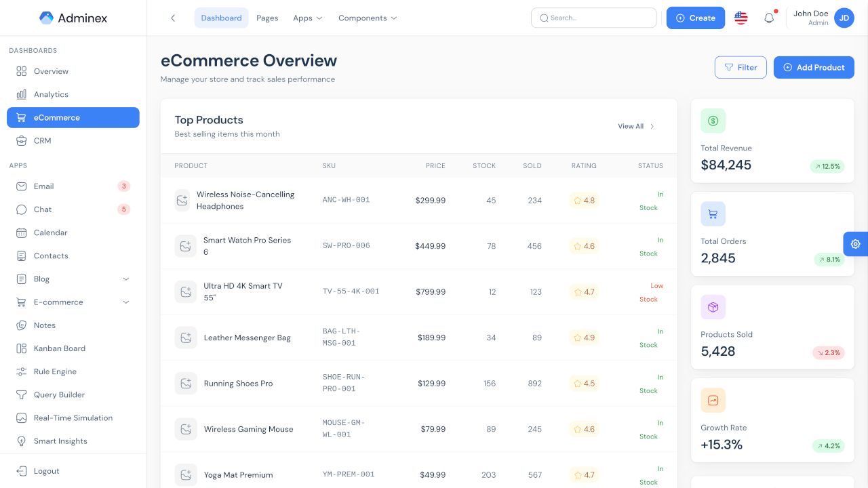The height and width of the screenshot is (488, 868).
Task: Click Running Shoes Pro product name
Action: click(x=238, y=384)
